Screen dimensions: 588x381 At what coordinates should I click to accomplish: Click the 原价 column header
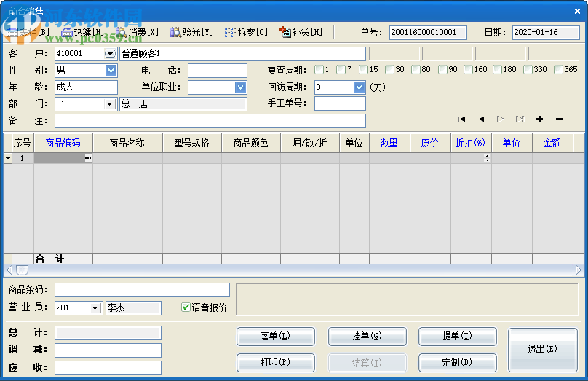pyautogui.click(x=430, y=143)
